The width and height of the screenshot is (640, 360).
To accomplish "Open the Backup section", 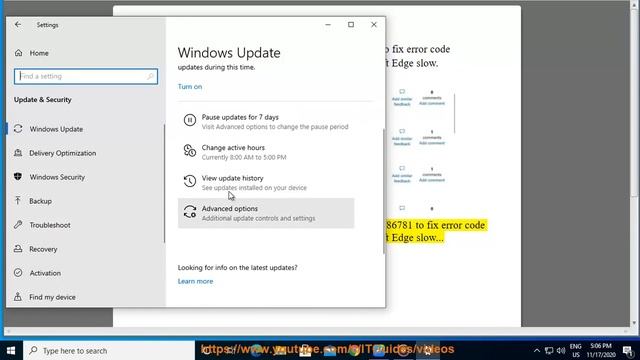I will tap(40, 201).
